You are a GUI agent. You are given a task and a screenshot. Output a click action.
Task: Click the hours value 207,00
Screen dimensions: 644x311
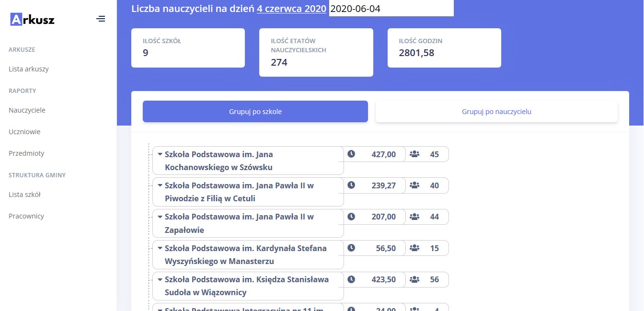384,217
